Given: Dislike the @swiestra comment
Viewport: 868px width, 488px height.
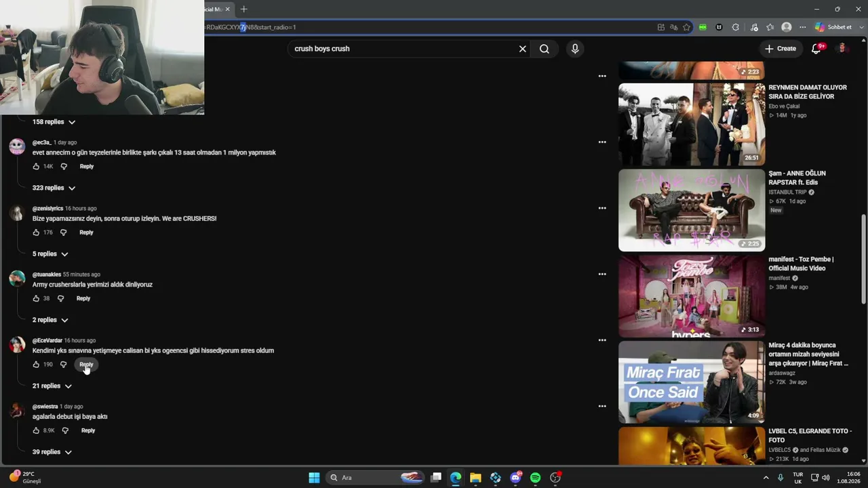Looking at the screenshot, I should tap(65, 430).
